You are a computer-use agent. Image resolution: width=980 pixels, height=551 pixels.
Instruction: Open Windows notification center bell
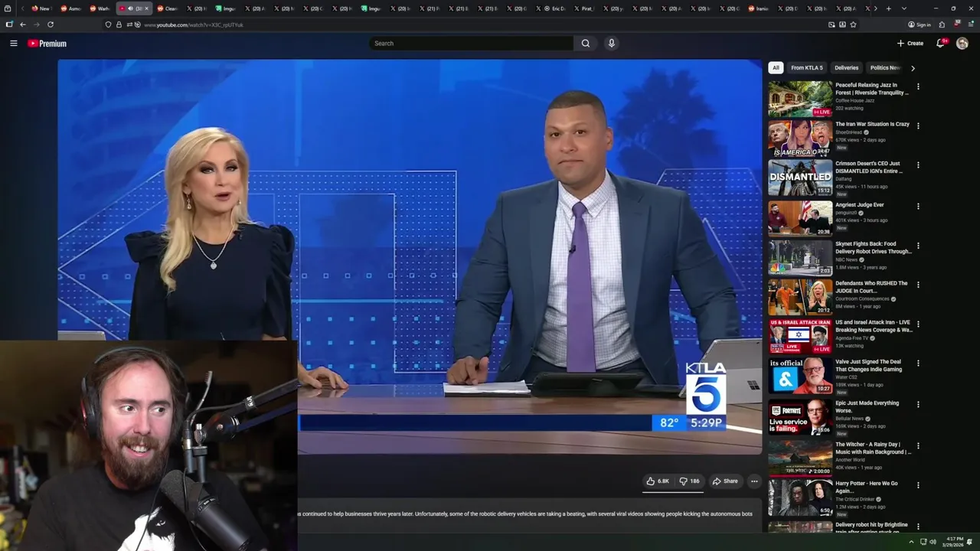point(969,542)
